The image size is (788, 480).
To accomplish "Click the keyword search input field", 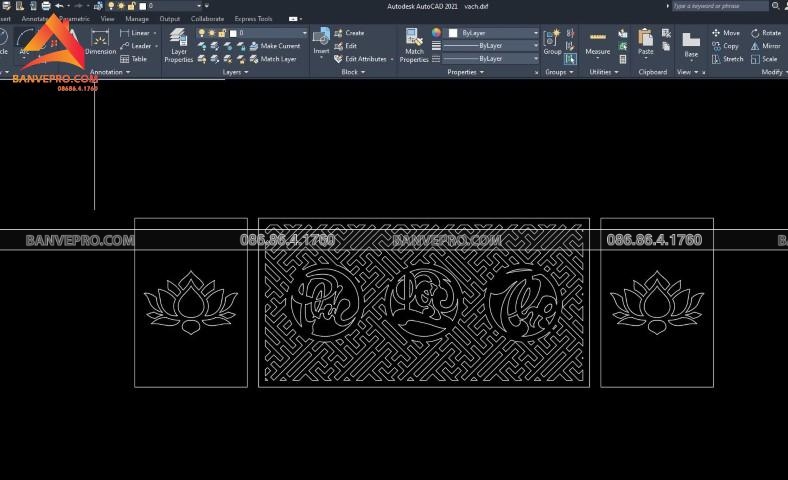I will point(720,6).
